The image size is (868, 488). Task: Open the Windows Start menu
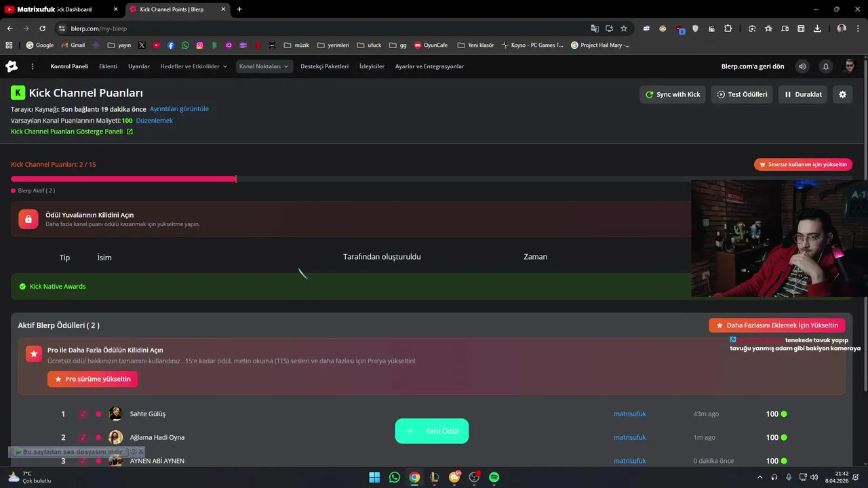(x=374, y=477)
